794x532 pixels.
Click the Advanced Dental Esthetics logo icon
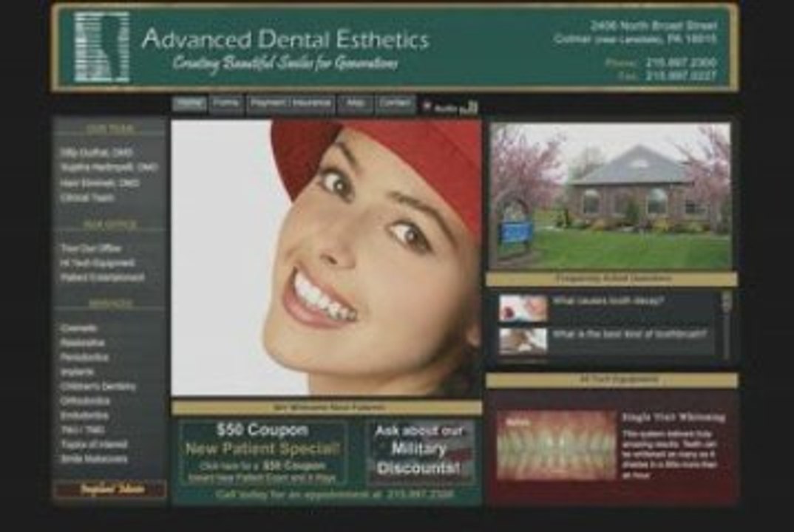[x=102, y=47]
